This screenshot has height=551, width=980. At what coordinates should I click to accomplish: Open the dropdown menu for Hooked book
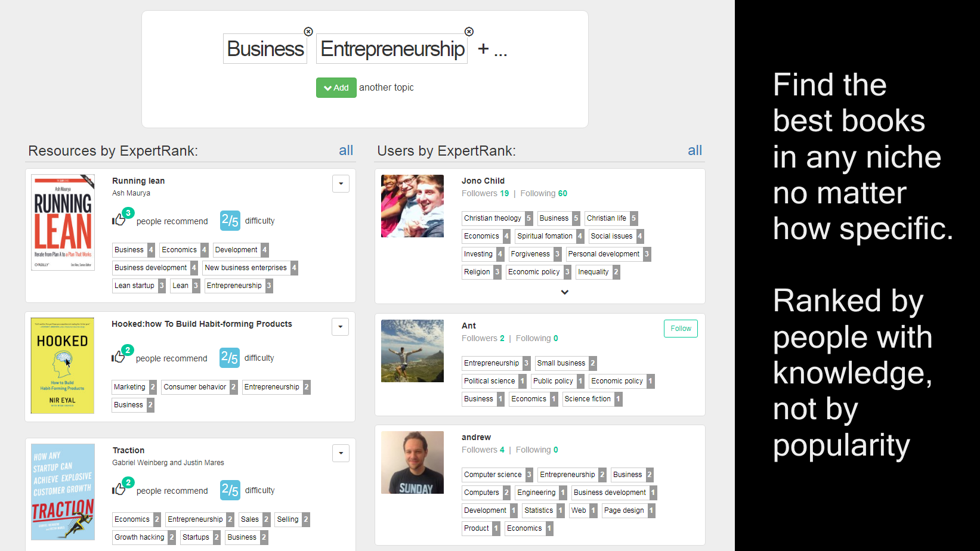(340, 327)
